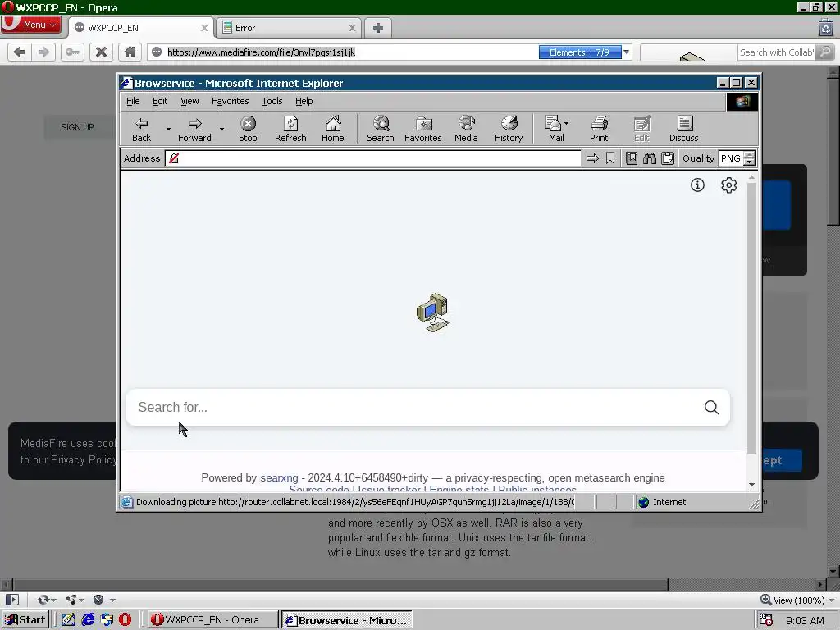Open Opera's Elements progress dropdown arrow
This screenshot has height=630, width=840.
point(626,52)
